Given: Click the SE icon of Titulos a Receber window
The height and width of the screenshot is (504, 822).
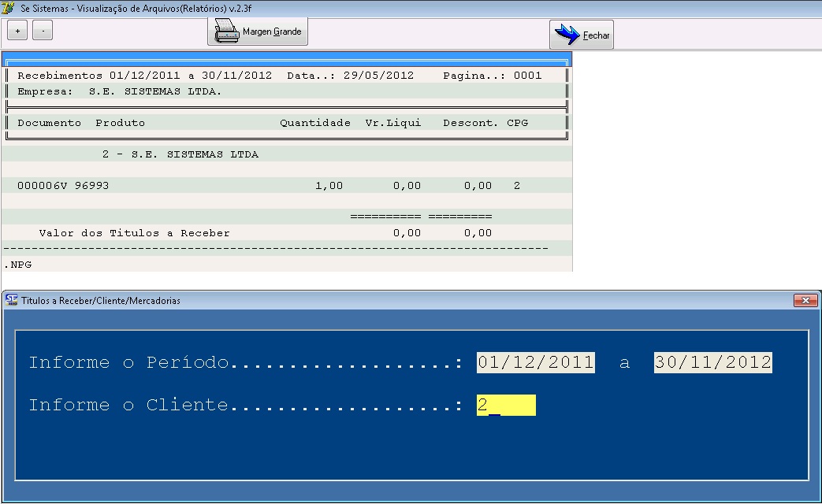Looking at the screenshot, I should pyautogui.click(x=11, y=300).
